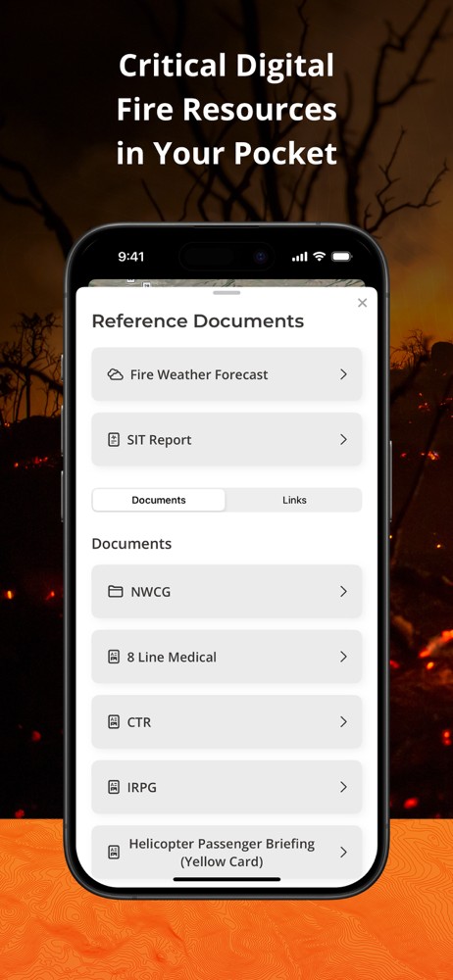Switch to the Links tab
Image resolution: width=453 pixels, height=980 pixels.
point(294,500)
